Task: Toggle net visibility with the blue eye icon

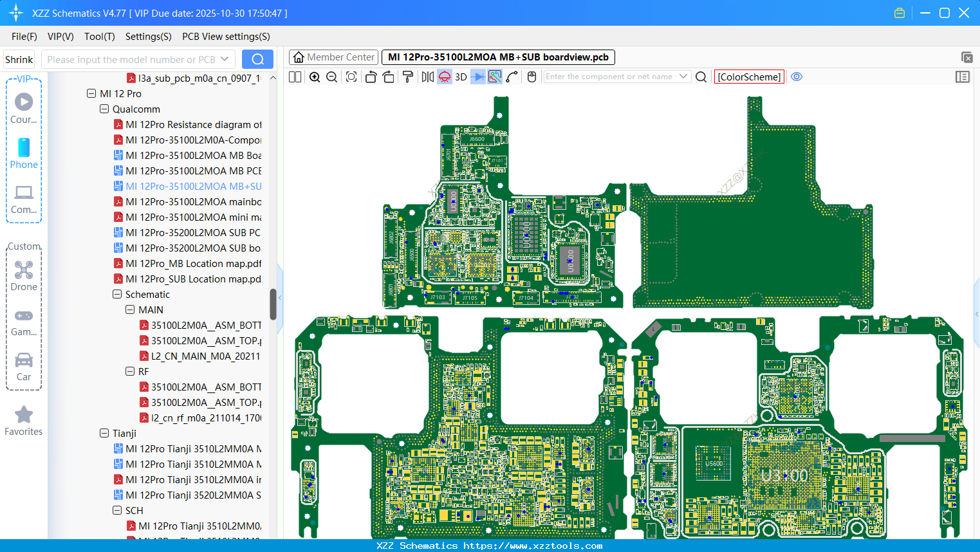Action: tap(797, 77)
